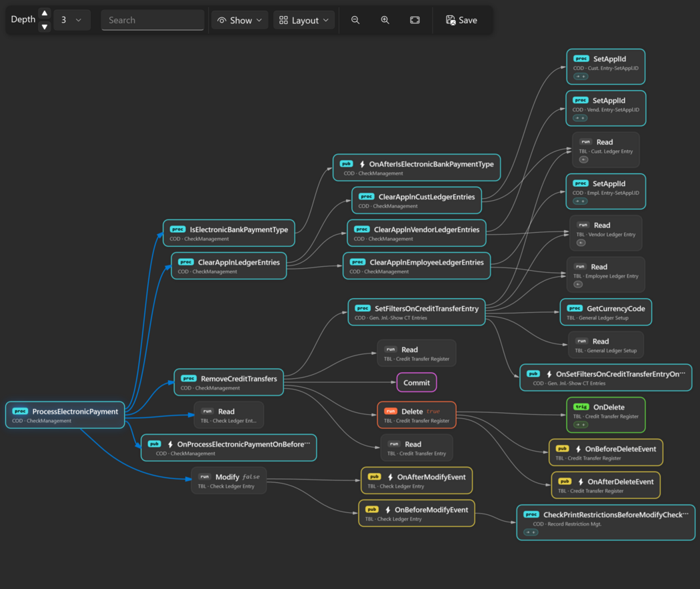
Task: Click pub badge on OnProcessElectronicPaymentOnBefore
Action: [x=155, y=444]
